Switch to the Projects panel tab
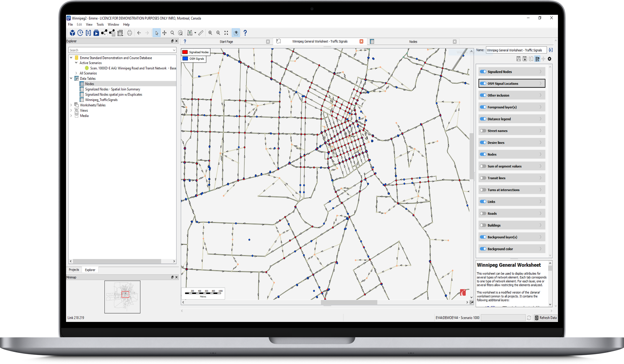The height and width of the screenshot is (364, 624). [x=74, y=270]
